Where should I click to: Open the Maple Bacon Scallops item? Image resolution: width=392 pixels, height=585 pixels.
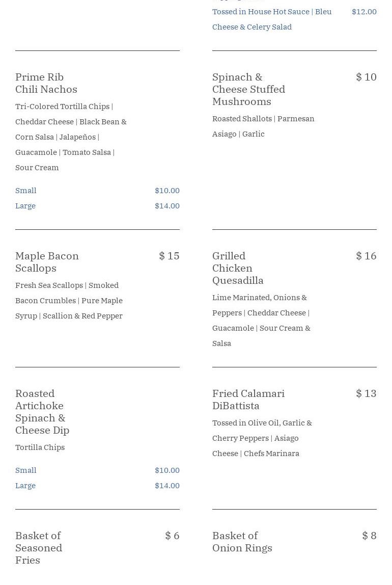click(x=47, y=262)
